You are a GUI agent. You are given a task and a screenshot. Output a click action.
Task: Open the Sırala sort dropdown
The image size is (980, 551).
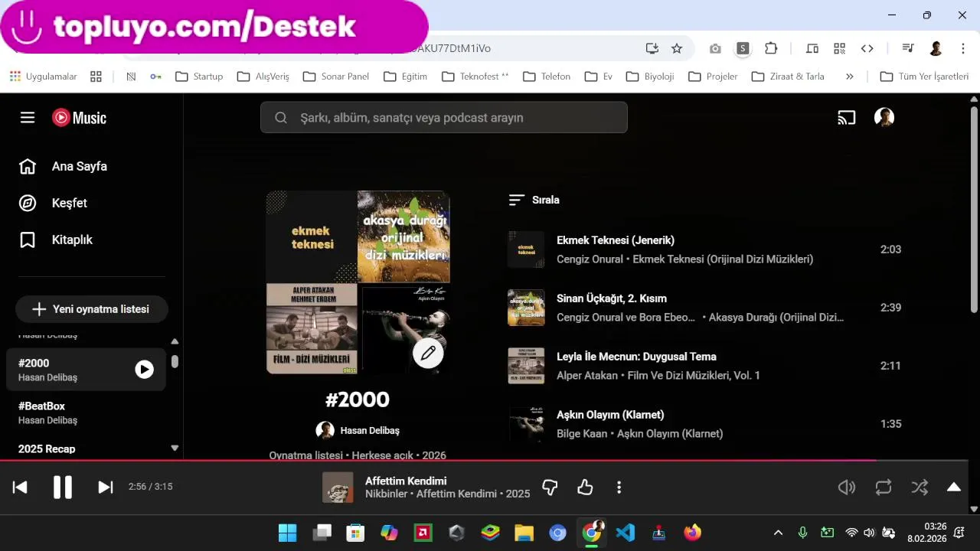click(534, 200)
